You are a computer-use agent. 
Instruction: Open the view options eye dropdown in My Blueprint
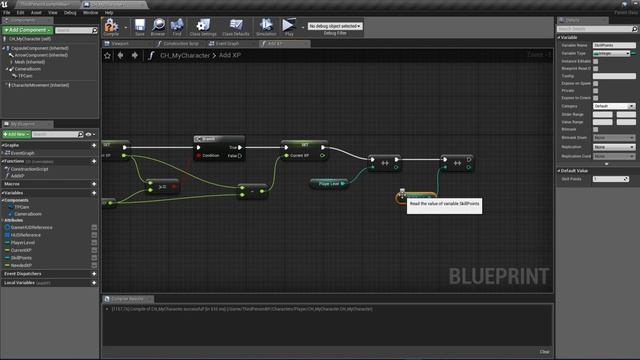tap(90, 134)
